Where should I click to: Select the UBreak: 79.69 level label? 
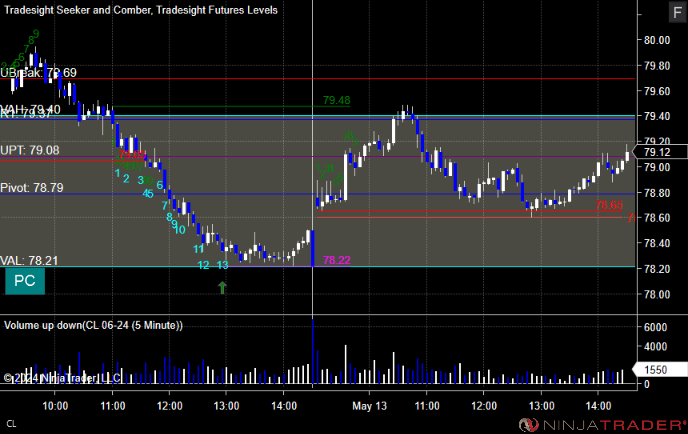pos(38,72)
